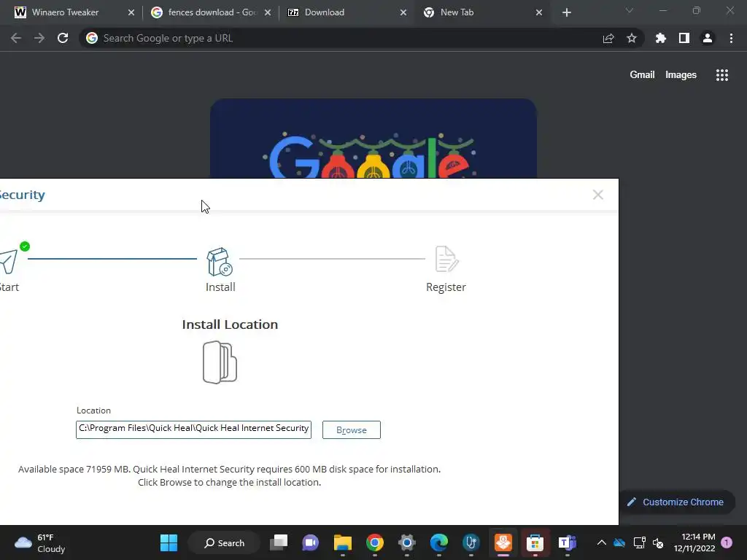Click muted volume tray icon
The height and width of the screenshot is (560, 747).
click(659, 542)
